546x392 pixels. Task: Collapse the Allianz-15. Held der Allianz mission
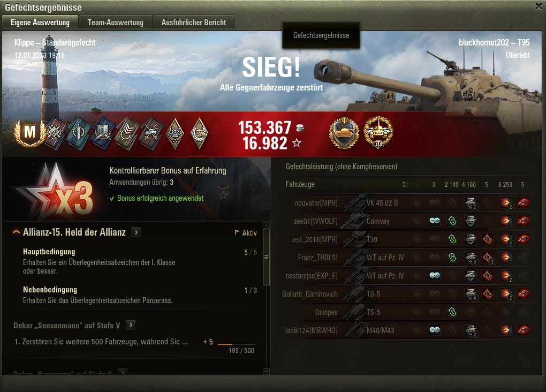click(16, 232)
